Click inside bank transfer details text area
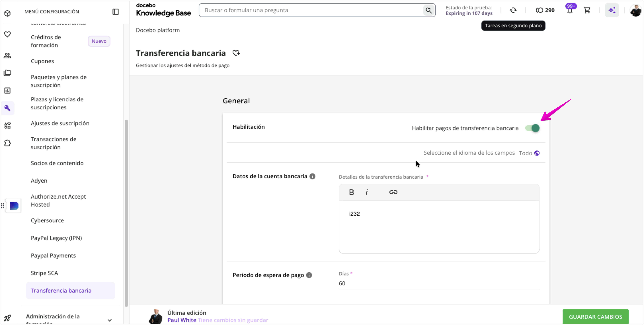 pos(439,227)
